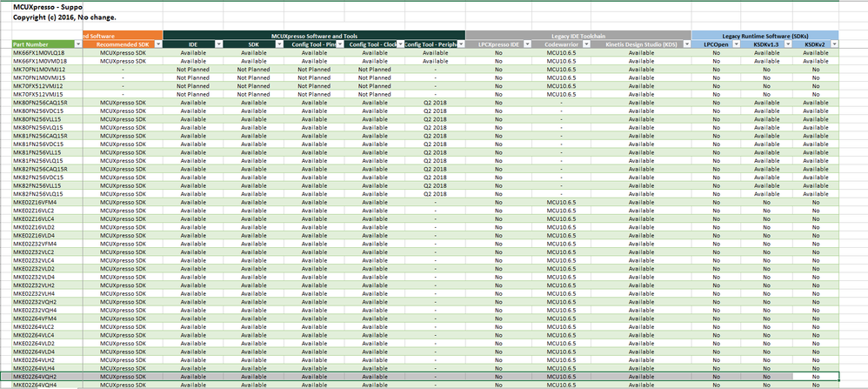Select part number cell MKE02Z64VQH2
Viewport: 868px width, 389px height.
47,377
